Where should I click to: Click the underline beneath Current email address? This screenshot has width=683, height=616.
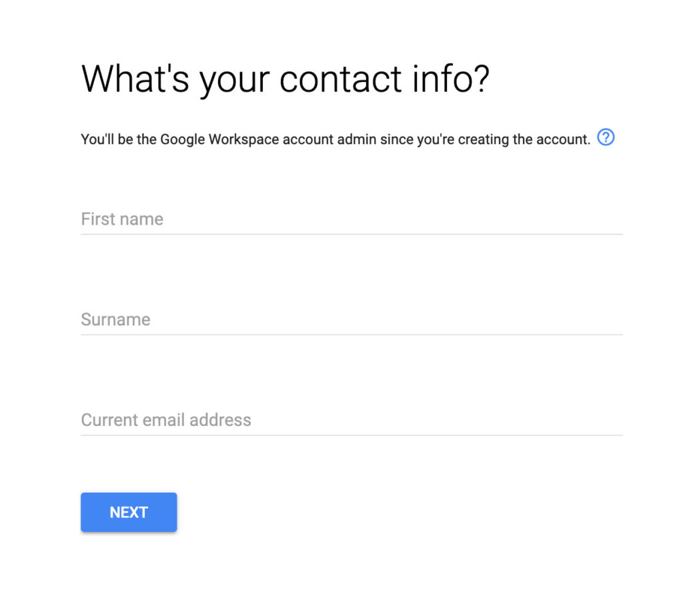[352, 435]
